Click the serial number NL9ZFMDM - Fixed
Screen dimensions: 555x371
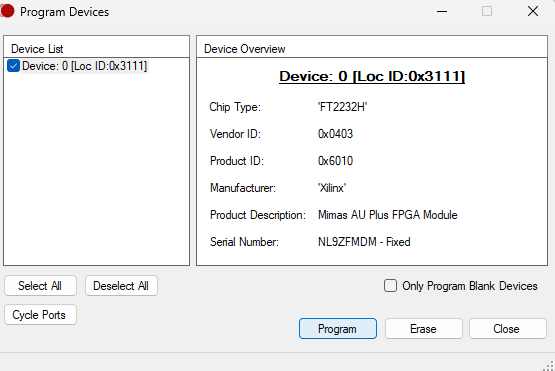(364, 242)
